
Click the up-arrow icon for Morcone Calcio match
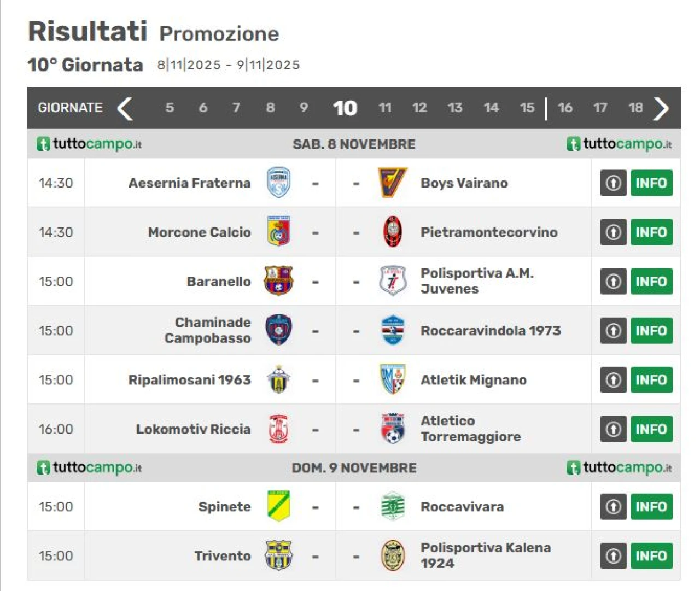pos(613,232)
